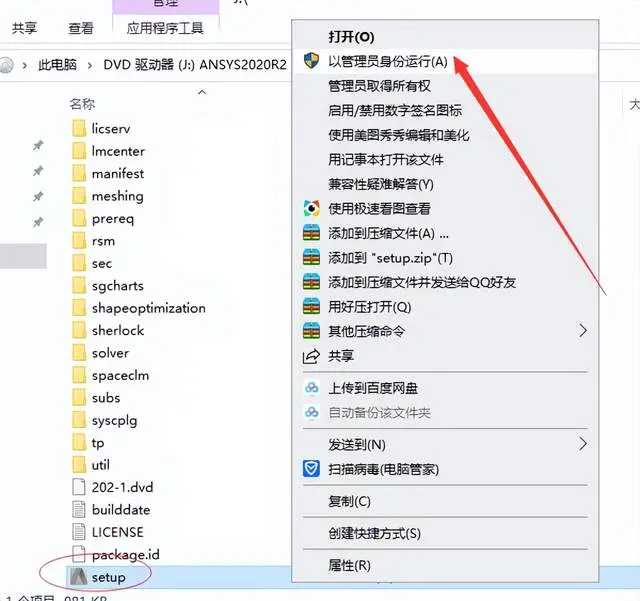Choose 打开(O) from the context menu
Image resolution: width=640 pixels, height=601 pixels.
pos(351,37)
